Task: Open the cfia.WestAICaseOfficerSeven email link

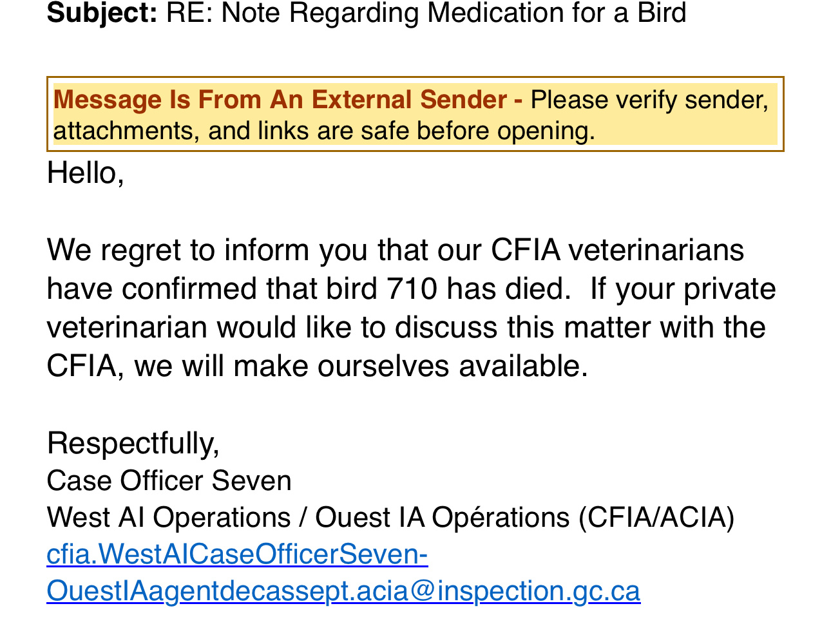Action: (237, 554)
